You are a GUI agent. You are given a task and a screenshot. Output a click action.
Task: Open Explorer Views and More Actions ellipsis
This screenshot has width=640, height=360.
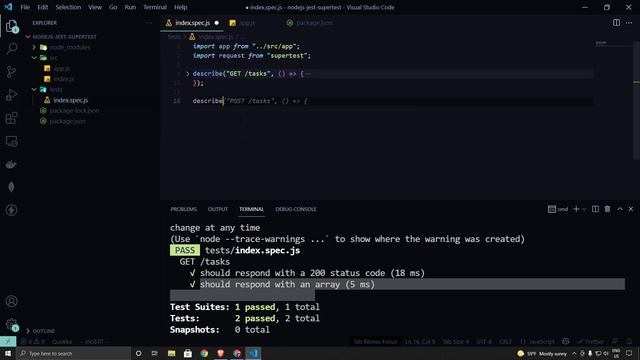click(x=149, y=23)
